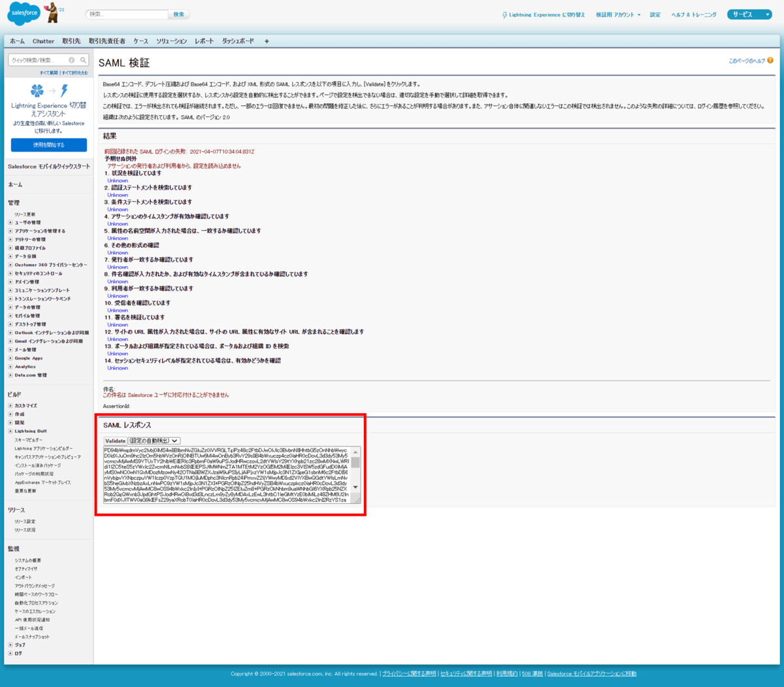Click the header search input field
784x687 pixels.
127,14
